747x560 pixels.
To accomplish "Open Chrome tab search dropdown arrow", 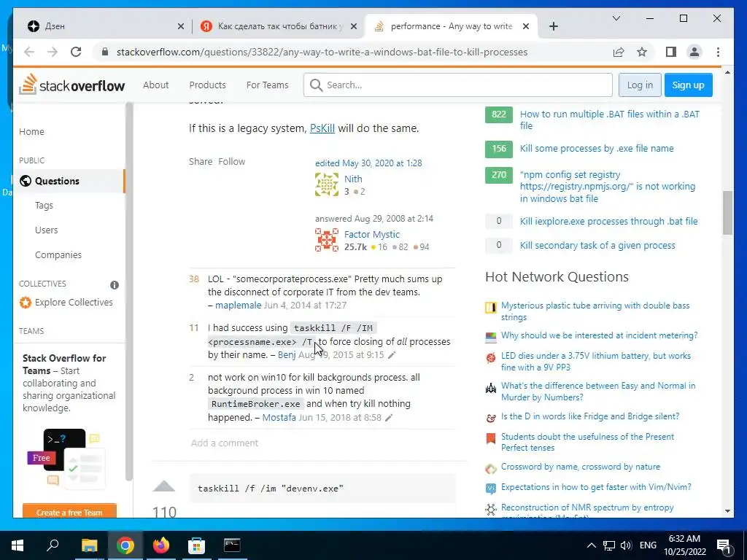I will tap(616, 18).
